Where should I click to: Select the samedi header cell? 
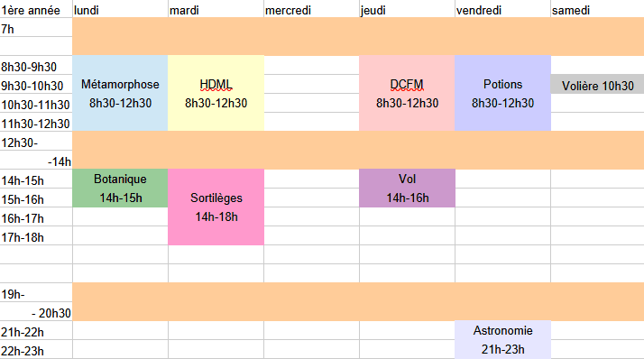coord(598,9)
